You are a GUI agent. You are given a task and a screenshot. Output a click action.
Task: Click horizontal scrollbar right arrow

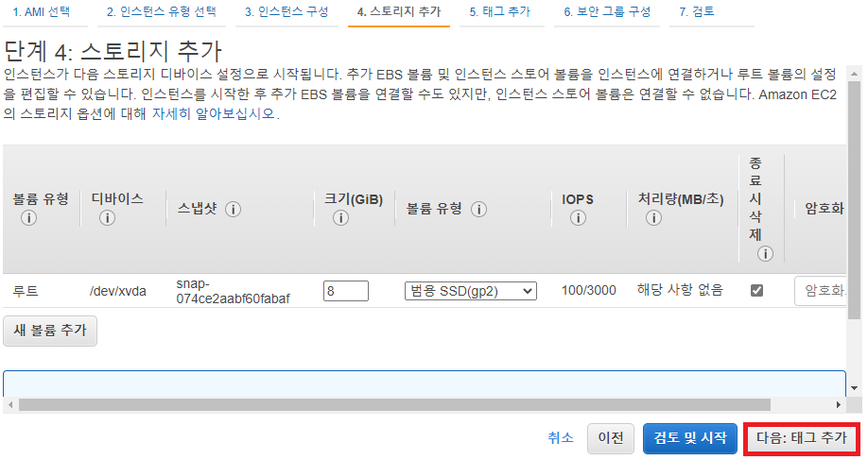838,404
